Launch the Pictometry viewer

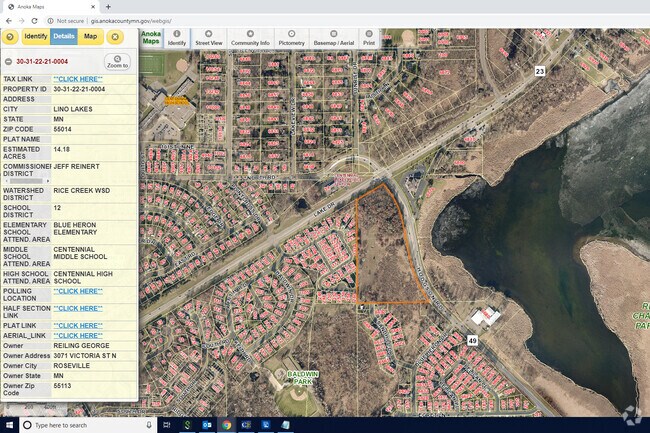click(292, 38)
